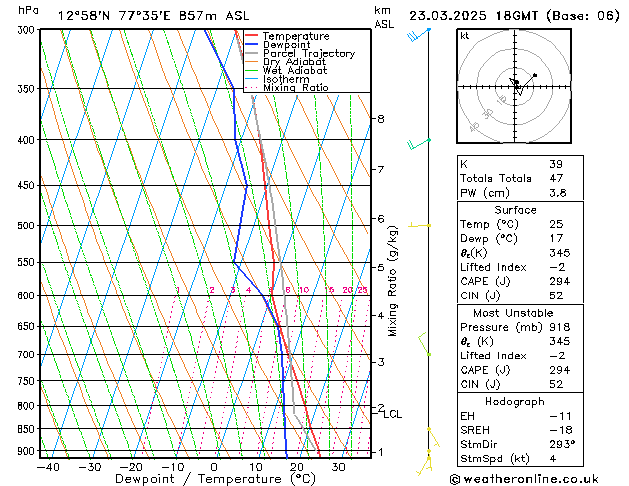Click the -40 temperature axis label
The height and width of the screenshot is (486, 629).
48,467
